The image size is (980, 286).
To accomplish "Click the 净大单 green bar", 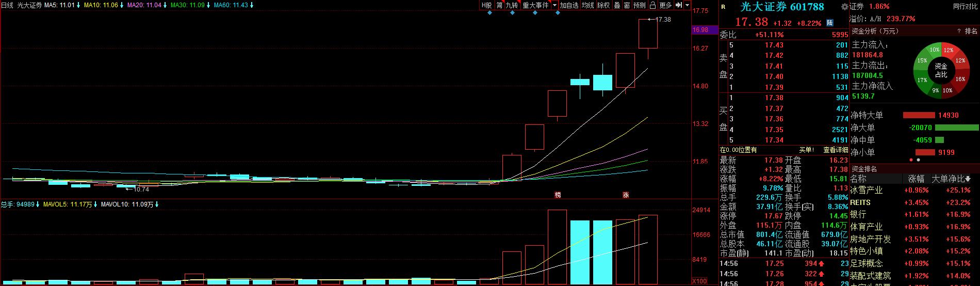I will 957,128.
